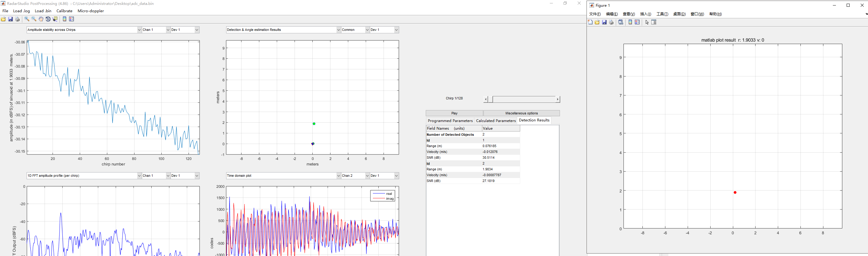Image resolution: width=868 pixels, height=256 pixels.
Task: Open the 1D FFT amplitude profile dropdown
Action: pos(84,176)
